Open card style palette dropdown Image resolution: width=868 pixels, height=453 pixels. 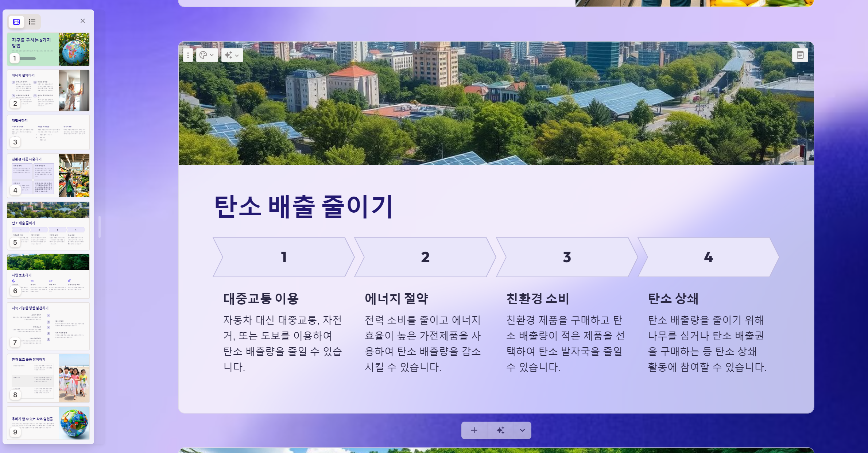(207, 55)
